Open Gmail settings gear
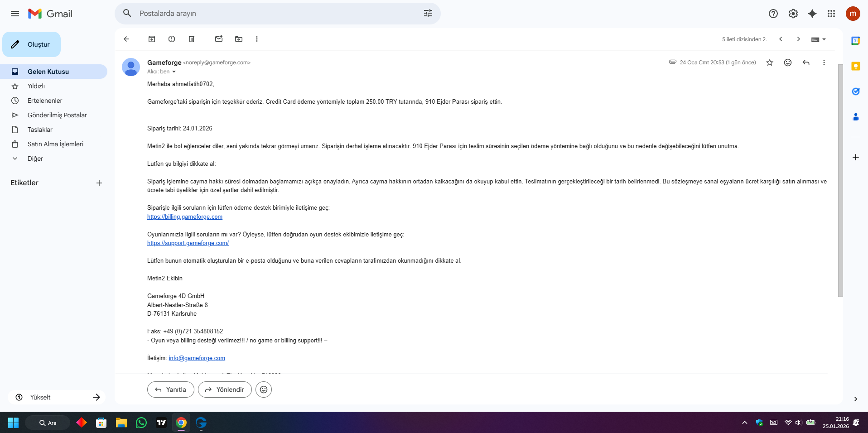Viewport: 868px width, 433px height. pyautogui.click(x=793, y=14)
